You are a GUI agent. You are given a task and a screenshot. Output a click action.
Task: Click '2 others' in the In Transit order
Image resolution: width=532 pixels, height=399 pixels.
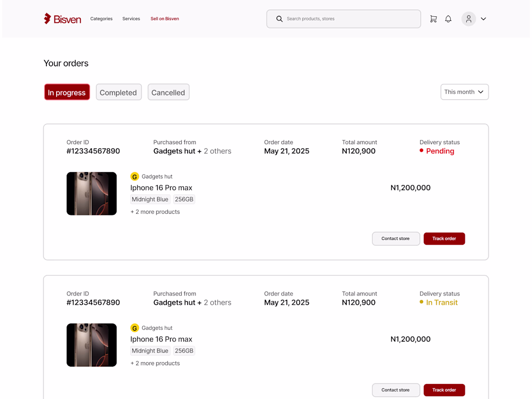[x=218, y=302]
